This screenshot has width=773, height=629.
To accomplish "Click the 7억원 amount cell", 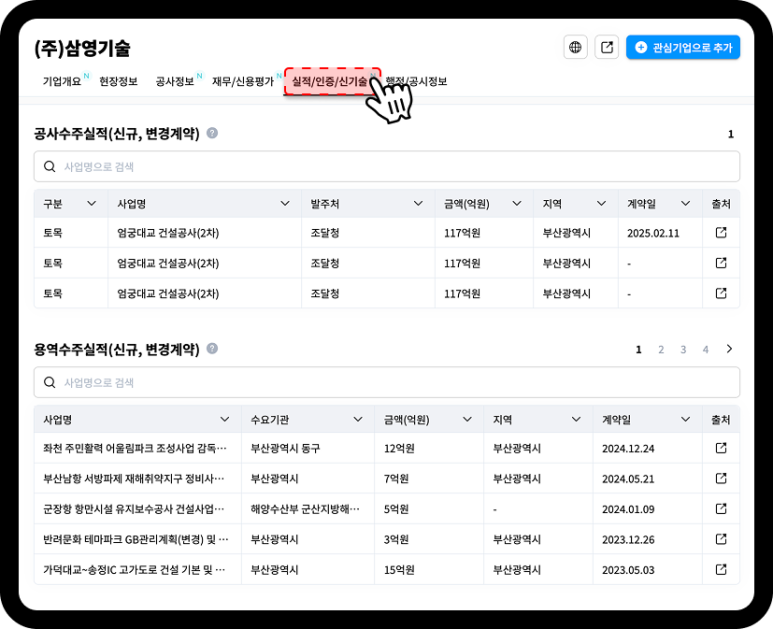I will click(x=396, y=479).
